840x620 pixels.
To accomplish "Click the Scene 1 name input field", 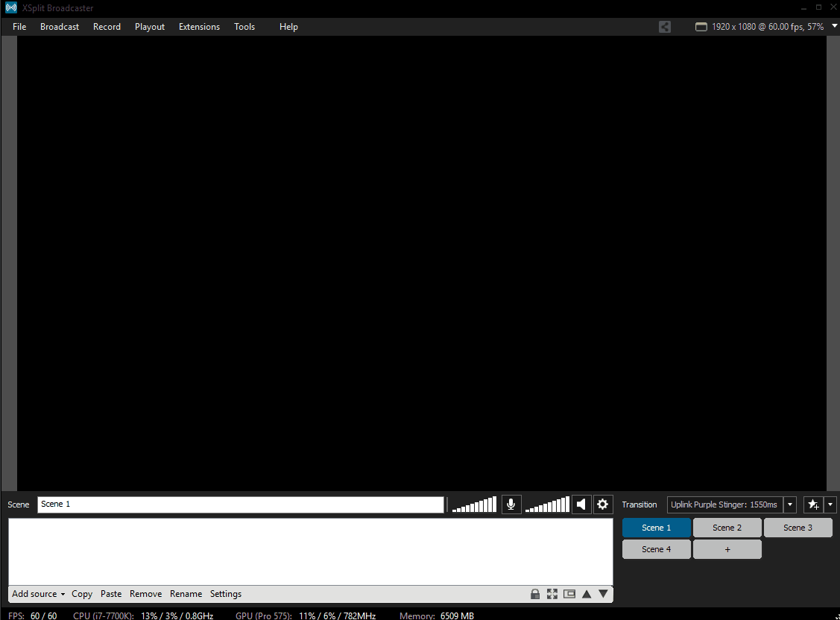I will pos(239,504).
